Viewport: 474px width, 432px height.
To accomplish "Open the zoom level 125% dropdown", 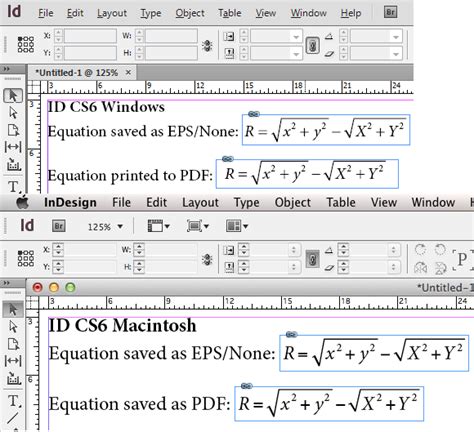I will point(105,227).
